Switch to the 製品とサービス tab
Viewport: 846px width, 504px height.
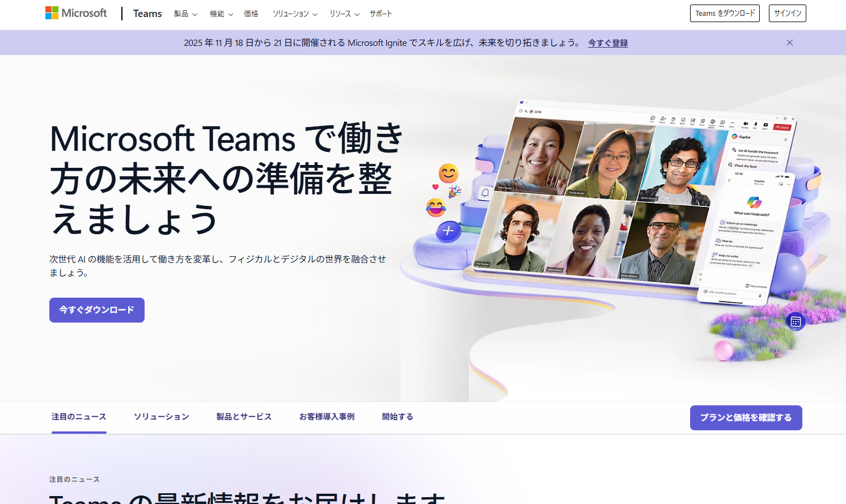[x=244, y=417]
